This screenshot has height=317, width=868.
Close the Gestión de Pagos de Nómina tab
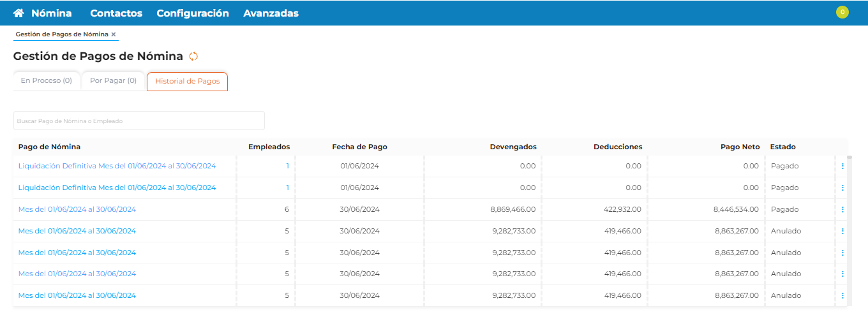click(114, 34)
